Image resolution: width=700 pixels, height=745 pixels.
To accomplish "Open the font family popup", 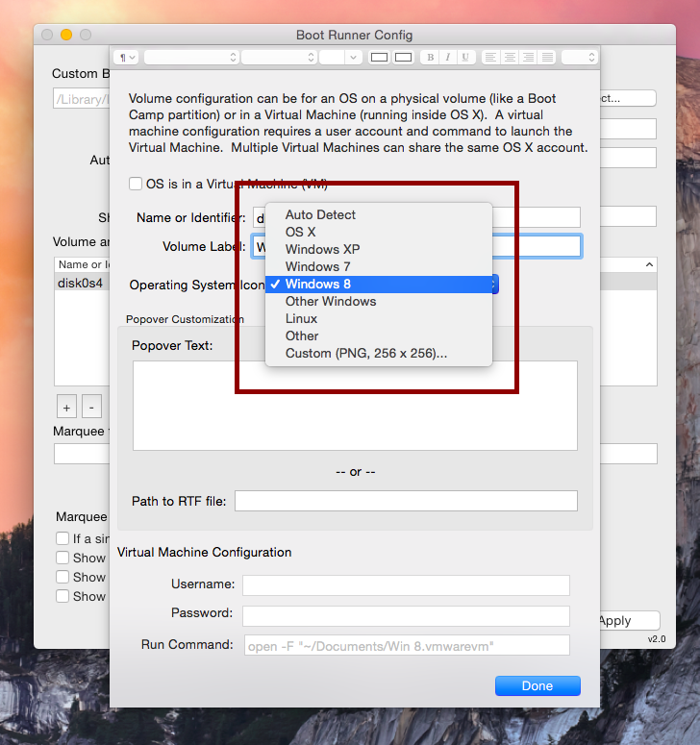I will pyautogui.click(x=191, y=58).
